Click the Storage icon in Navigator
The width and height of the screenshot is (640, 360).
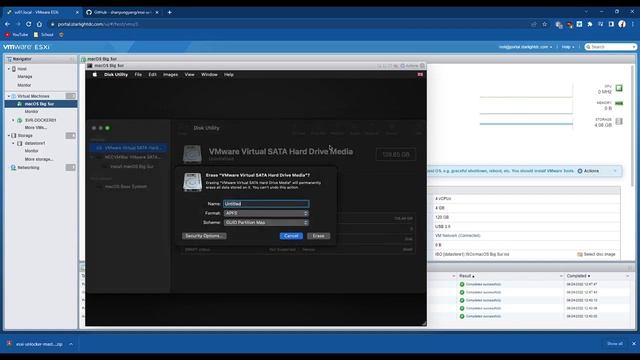[x=13, y=136]
